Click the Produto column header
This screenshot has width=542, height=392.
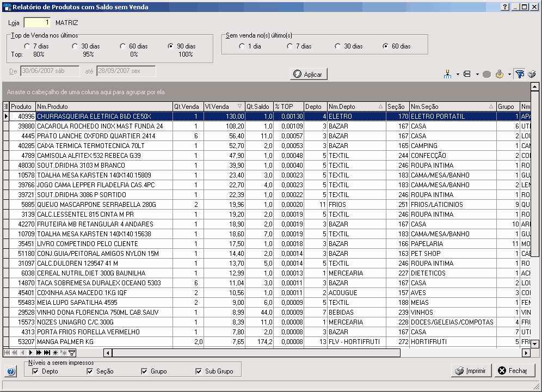tap(22, 107)
